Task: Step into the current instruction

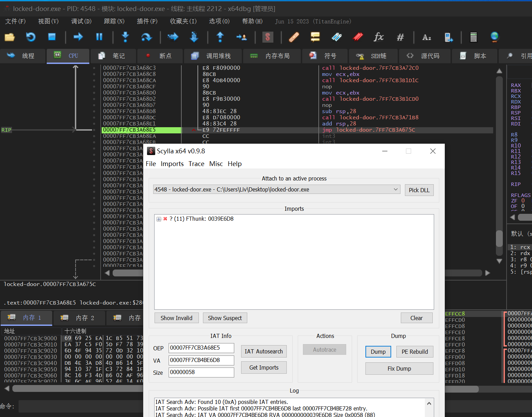Action: pos(125,37)
